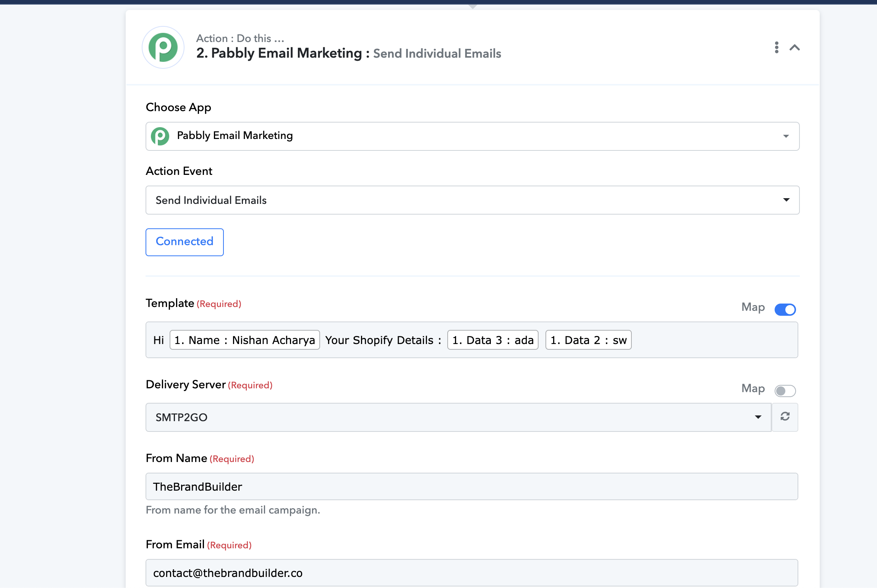Click the 'From Email' field label
This screenshot has width=877, height=588.
175,544
